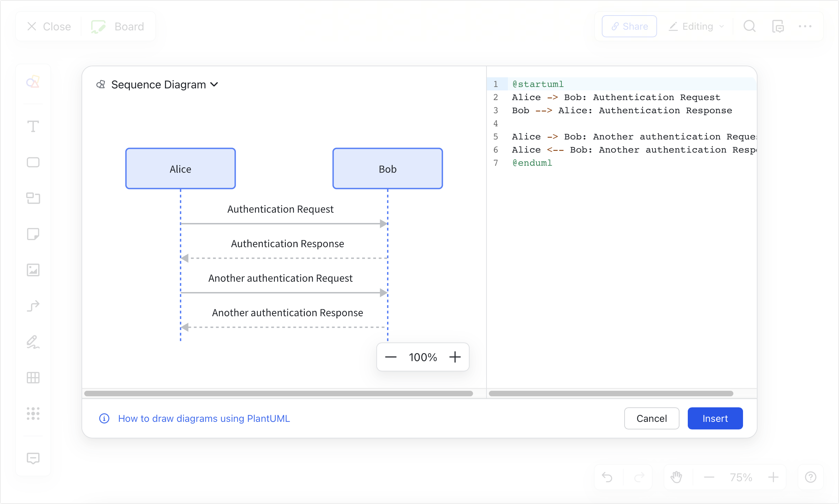Click the search magnifier icon
Screen dimensions: 839x504
750,26
